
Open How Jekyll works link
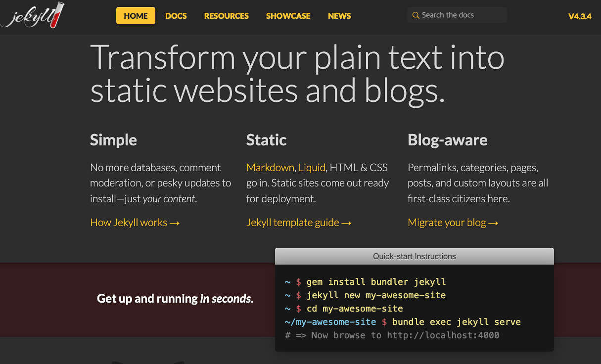click(135, 223)
